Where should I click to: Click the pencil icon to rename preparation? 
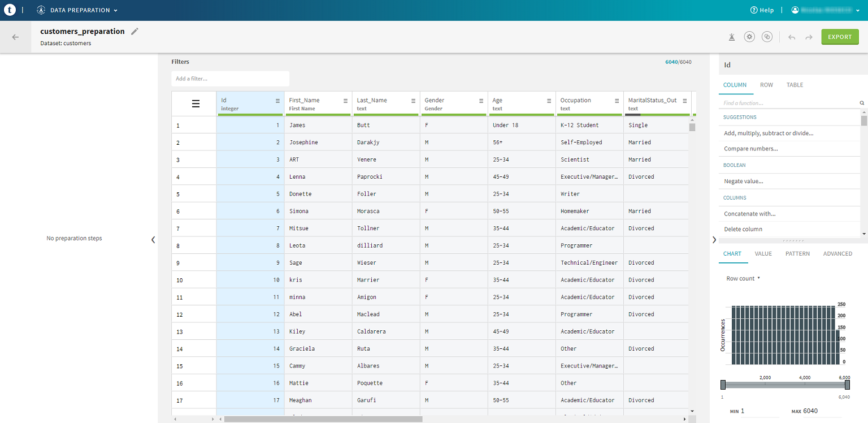tap(134, 32)
